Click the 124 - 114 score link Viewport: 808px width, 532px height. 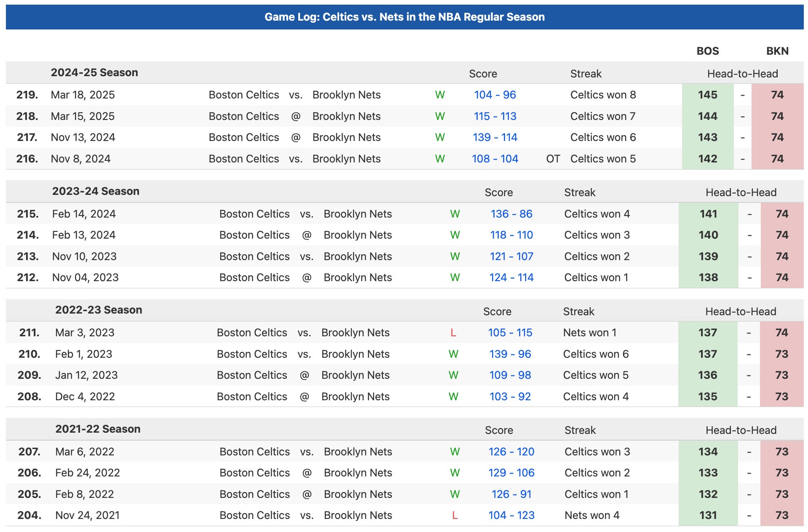coord(511,278)
